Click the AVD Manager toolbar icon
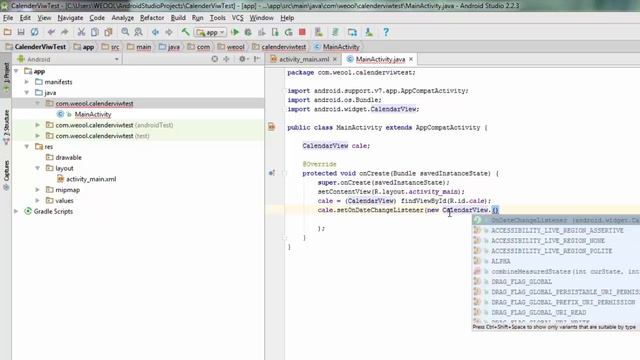640x360 pixels. tap(318, 32)
